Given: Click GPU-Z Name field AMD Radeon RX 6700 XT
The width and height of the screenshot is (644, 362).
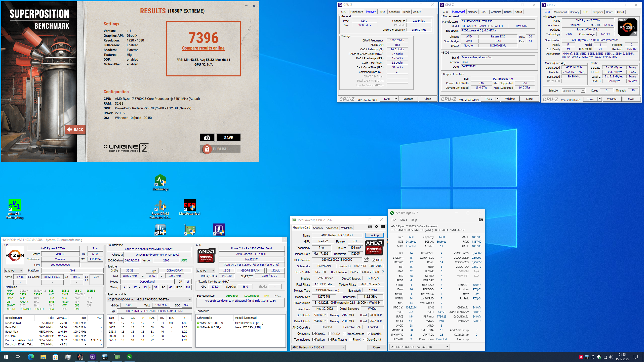Looking at the screenshot, I should 337,235.
